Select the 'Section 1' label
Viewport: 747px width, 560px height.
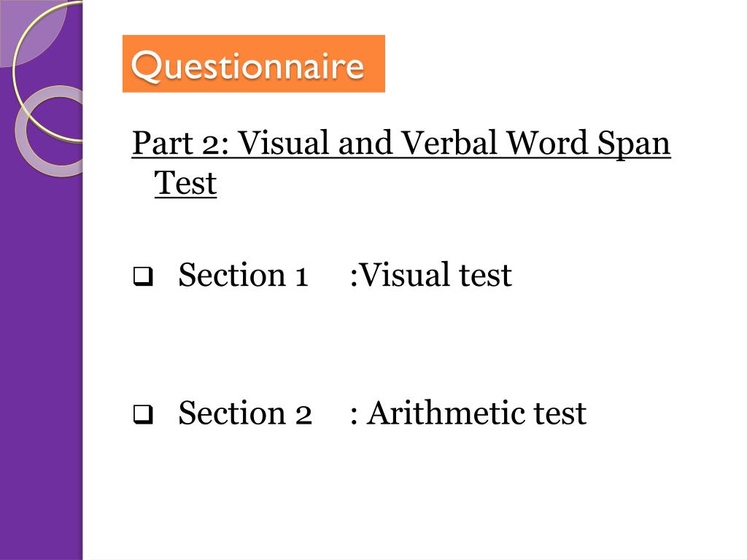point(244,275)
